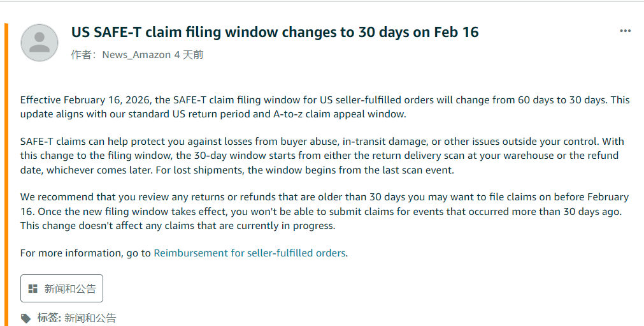The height and width of the screenshot is (326, 644).
Task: Click the tag icon beside 标签
Action: pos(26,318)
